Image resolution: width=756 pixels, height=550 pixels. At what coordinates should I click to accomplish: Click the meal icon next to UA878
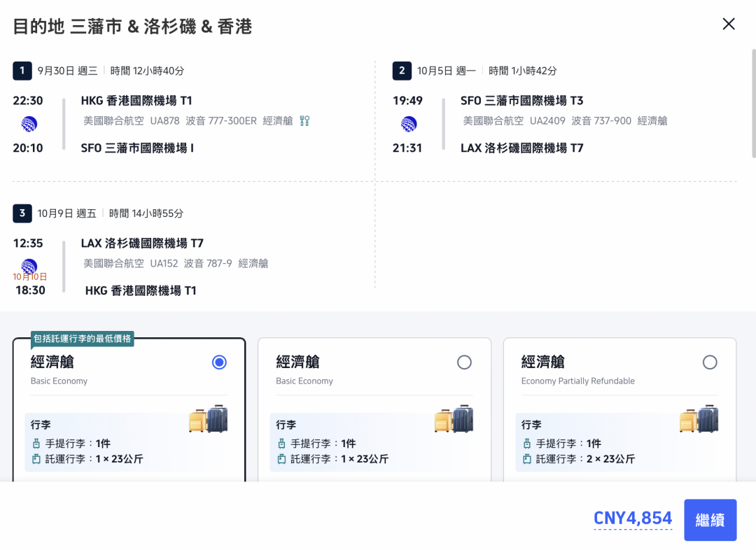(304, 120)
